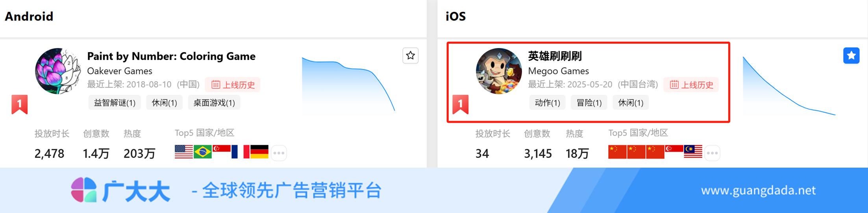View 上线历史 for 英雄刷刷刷
The width and height of the screenshot is (868, 213).
coord(691,85)
